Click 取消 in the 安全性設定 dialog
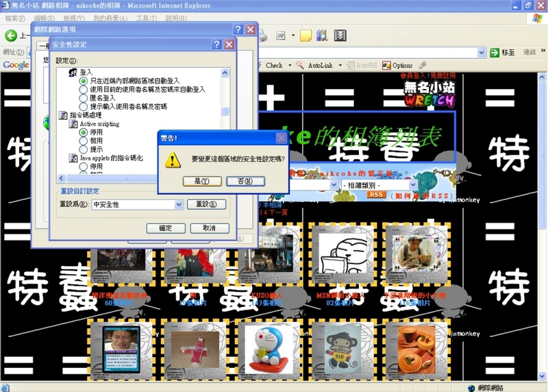This screenshot has width=548, height=392. (210, 228)
